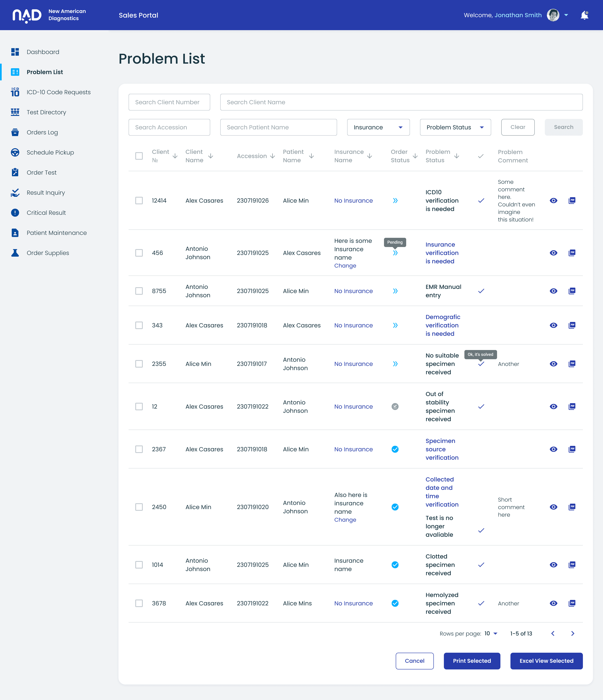
Task: View details eye icon for client 2367
Action: tap(553, 449)
